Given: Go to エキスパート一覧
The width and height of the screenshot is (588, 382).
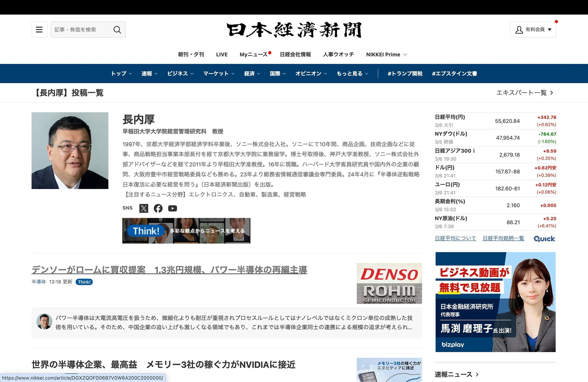Looking at the screenshot, I should [x=525, y=93].
